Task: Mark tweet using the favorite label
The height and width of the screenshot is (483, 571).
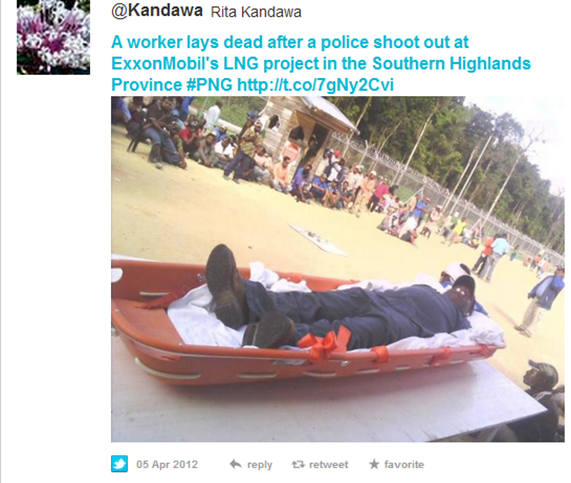Action: pyautogui.click(x=404, y=464)
